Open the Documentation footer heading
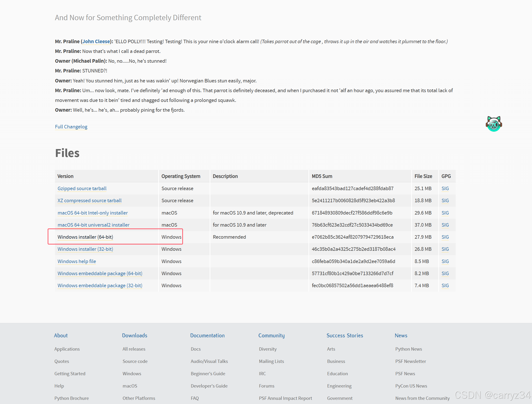Viewport: 532px width, 404px height. (x=207, y=335)
